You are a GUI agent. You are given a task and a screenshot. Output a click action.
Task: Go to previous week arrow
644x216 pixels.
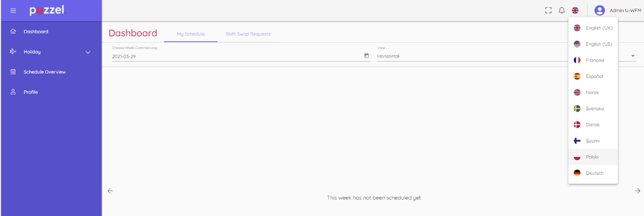[110, 191]
